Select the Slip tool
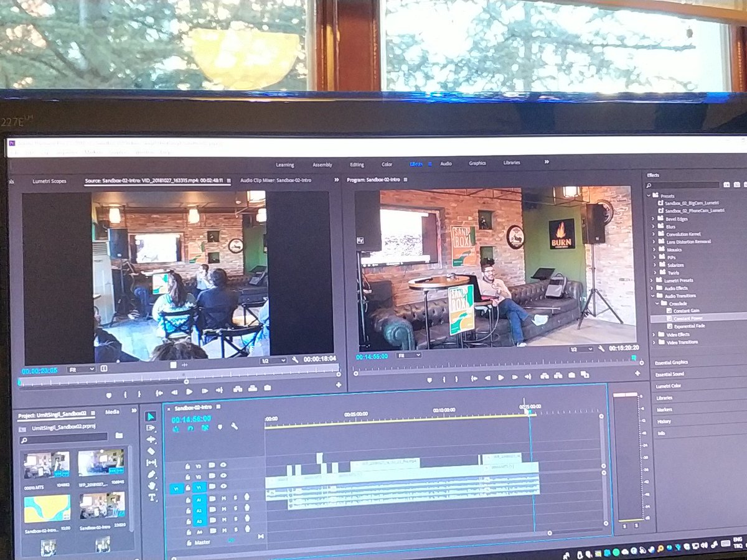747x560 pixels. pyautogui.click(x=151, y=463)
